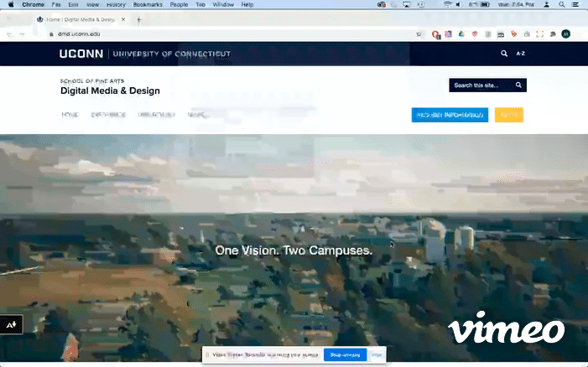Click One Vision. Two Campuses. headline
This screenshot has width=588, height=367.
point(294,251)
